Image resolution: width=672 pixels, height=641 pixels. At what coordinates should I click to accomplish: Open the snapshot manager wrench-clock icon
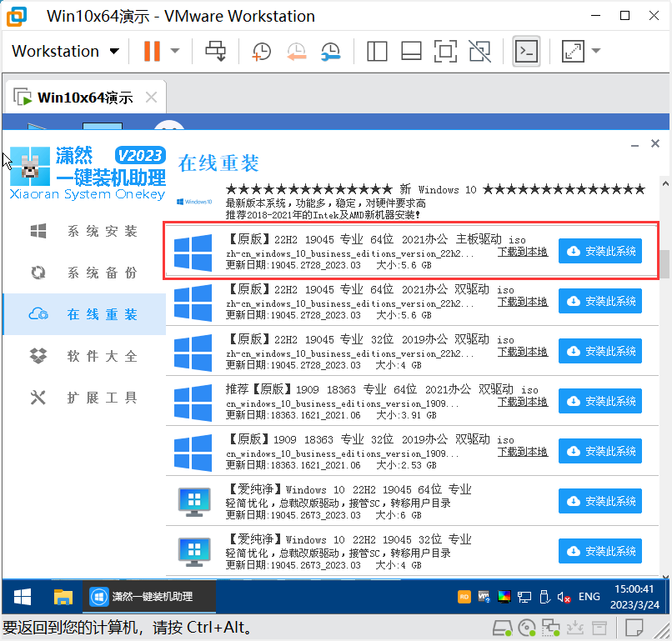330,51
